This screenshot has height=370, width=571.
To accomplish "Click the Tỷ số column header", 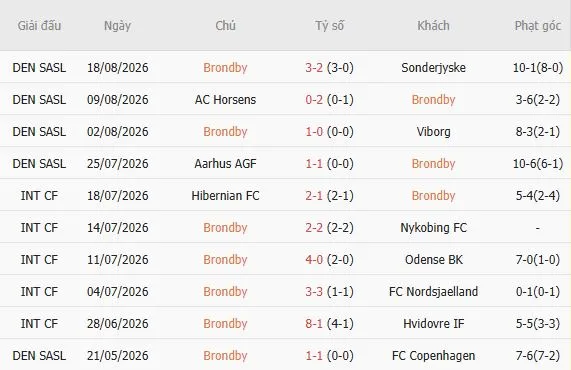I will point(330,25).
